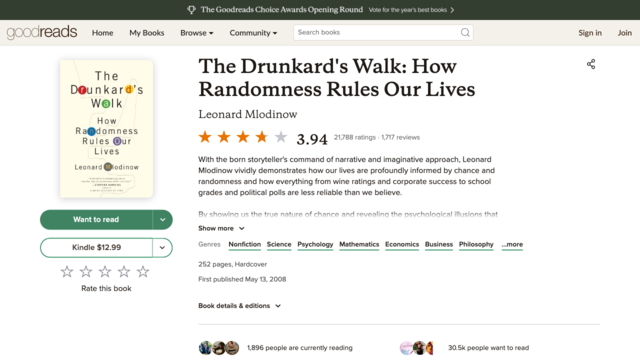This screenshot has height=360, width=640.
Task: Go to My Books
Action: [x=147, y=33]
